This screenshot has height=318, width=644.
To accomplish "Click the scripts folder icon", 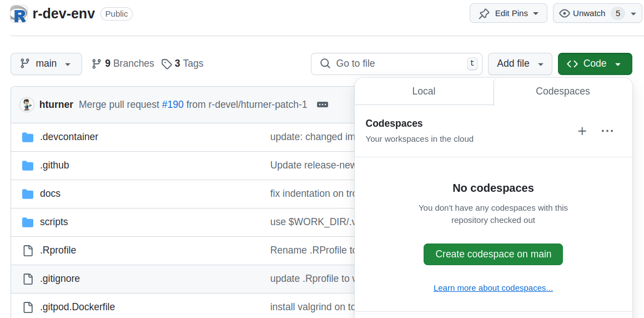I will tap(28, 222).
